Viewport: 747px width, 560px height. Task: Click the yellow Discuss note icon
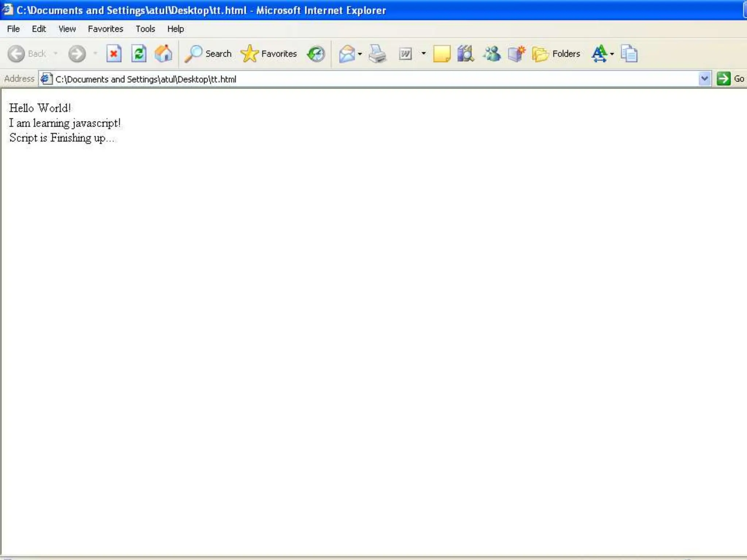pos(441,54)
